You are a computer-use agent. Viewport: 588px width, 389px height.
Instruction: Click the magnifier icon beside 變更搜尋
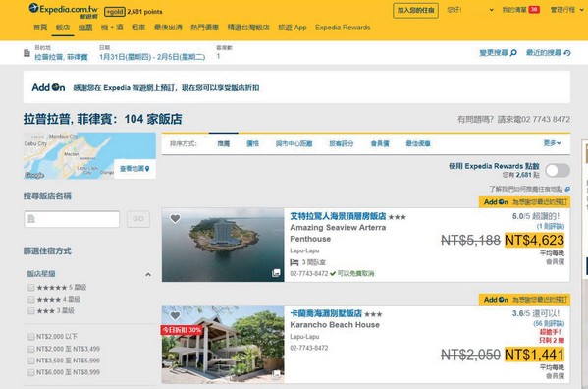tap(513, 53)
